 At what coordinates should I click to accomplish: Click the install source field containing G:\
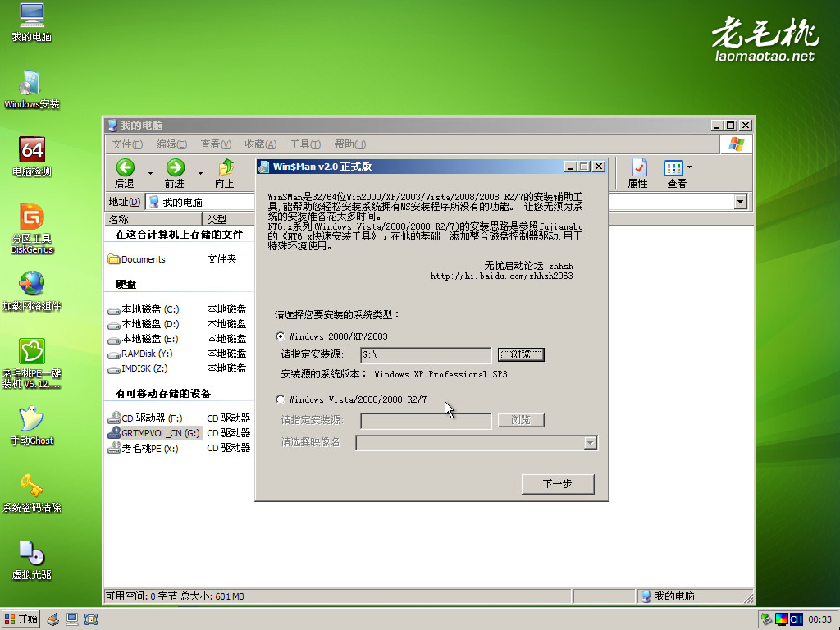click(426, 354)
